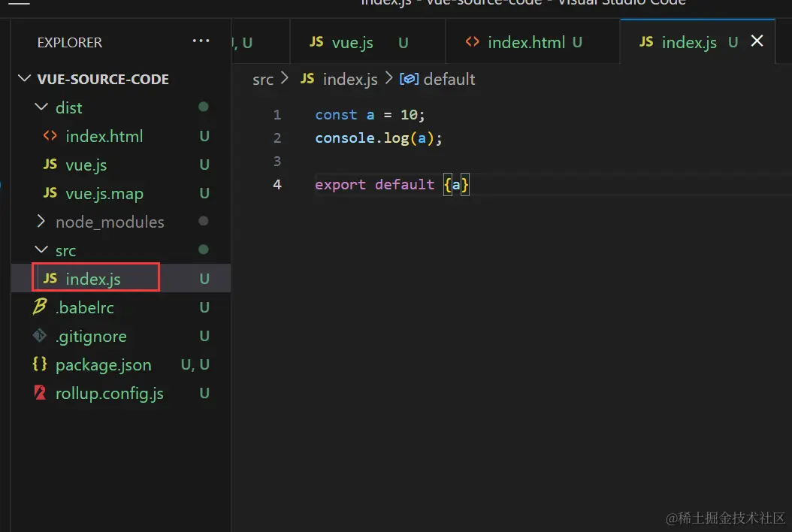The image size is (792, 532).
Task: Click line number 2 in the gutter
Action: point(277,138)
